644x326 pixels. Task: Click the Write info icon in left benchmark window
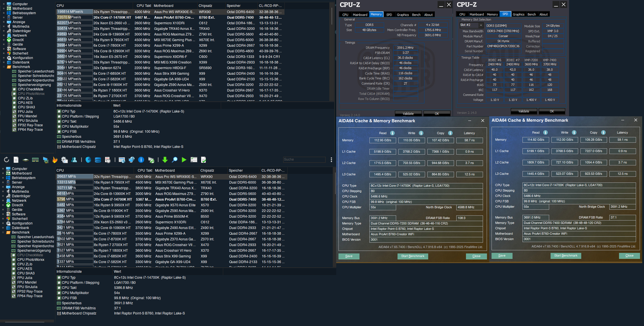[422, 133]
